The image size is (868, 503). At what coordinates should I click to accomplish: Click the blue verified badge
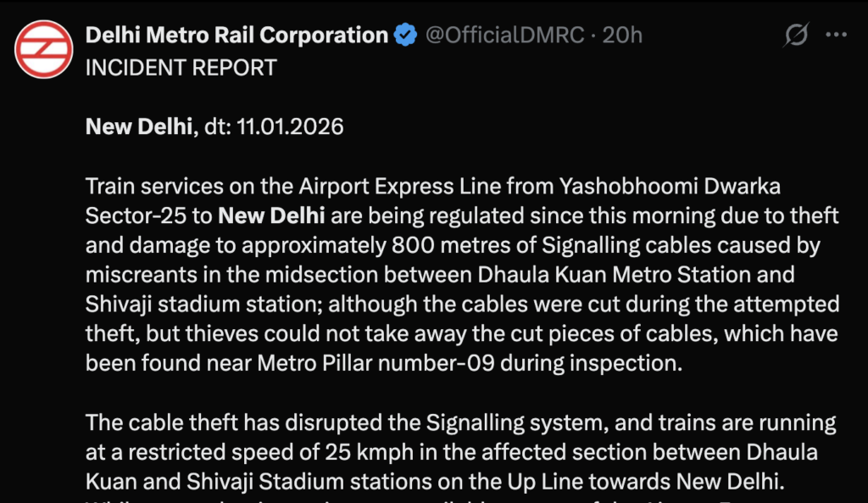point(406,36)
